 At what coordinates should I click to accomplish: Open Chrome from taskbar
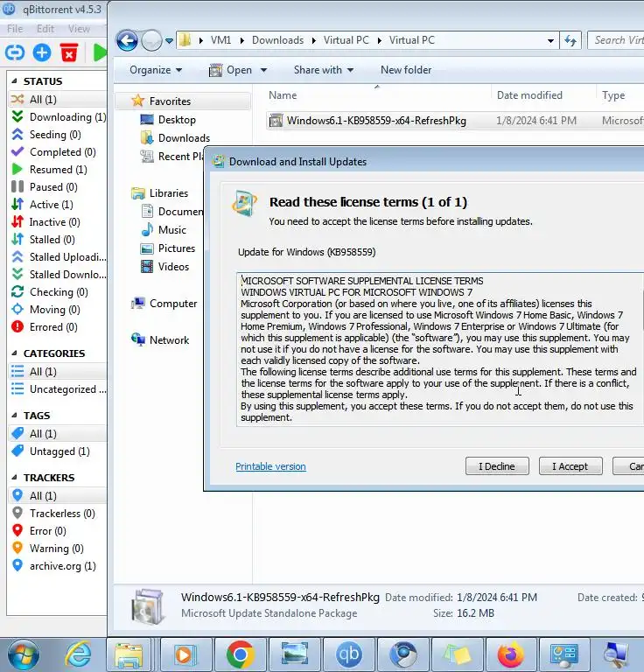pos(241,654)
